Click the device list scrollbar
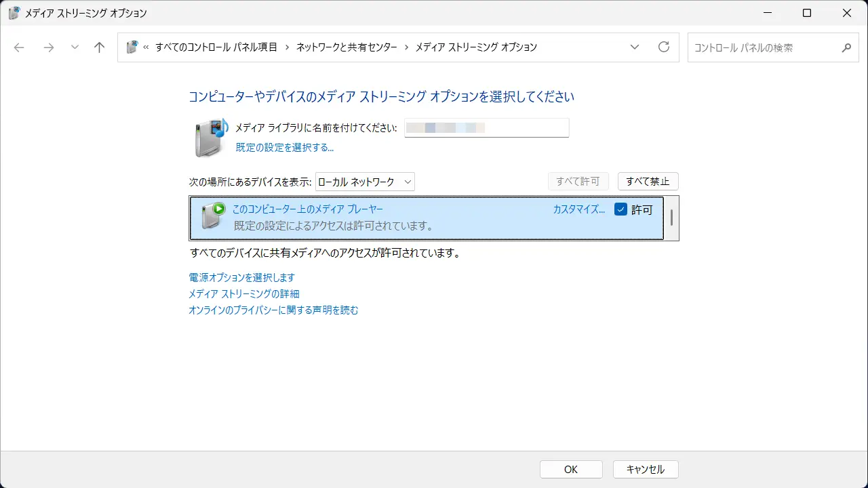Image resolution: width=868 pixels, height=488 pixels. 671,218
